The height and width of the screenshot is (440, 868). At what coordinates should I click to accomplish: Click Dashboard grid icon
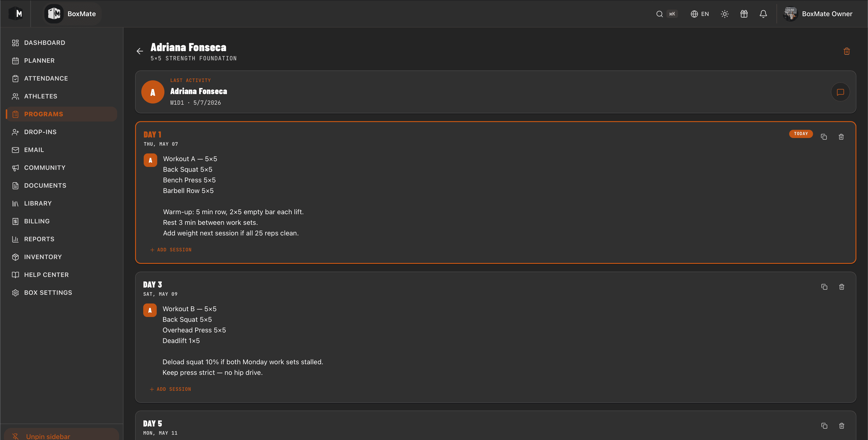pos(15,43)
